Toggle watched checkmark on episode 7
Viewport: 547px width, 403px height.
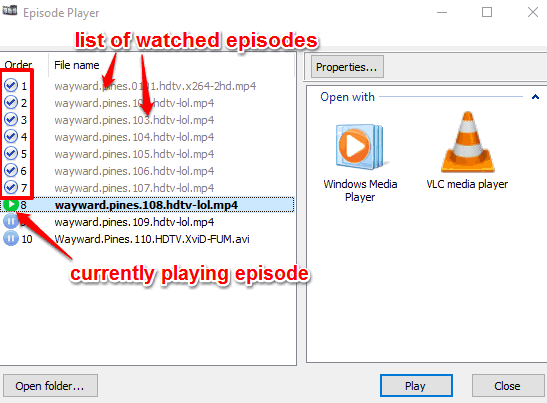tap(11, 187)
